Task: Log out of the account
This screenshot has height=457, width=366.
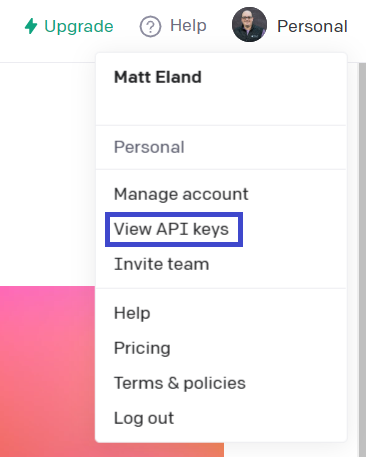Action: pos(144,418)
